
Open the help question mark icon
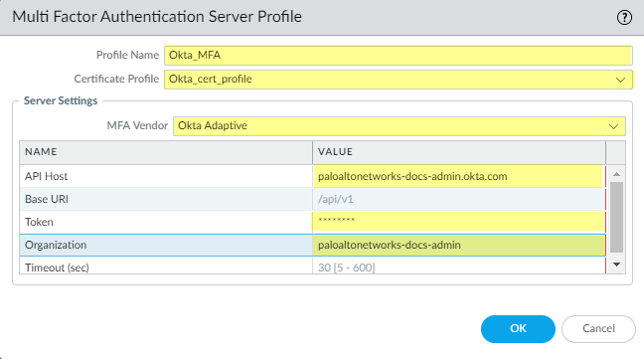[x=624, y=17]
